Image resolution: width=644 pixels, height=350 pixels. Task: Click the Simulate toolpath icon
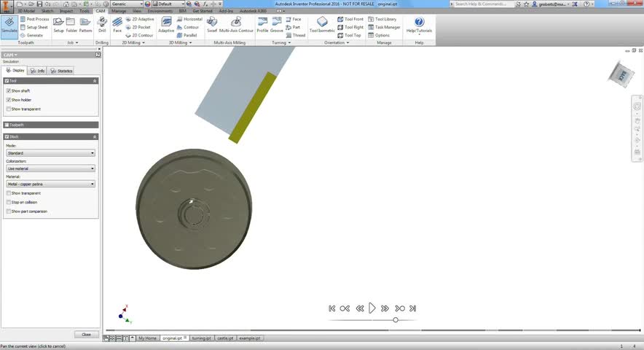point(9,26)
